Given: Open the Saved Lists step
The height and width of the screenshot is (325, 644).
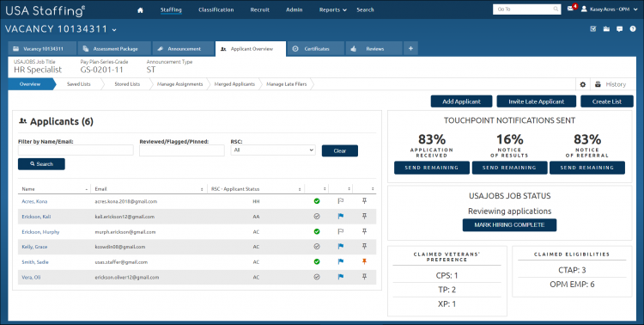Looking at the screenshot, I should click(x=78, y=84).
